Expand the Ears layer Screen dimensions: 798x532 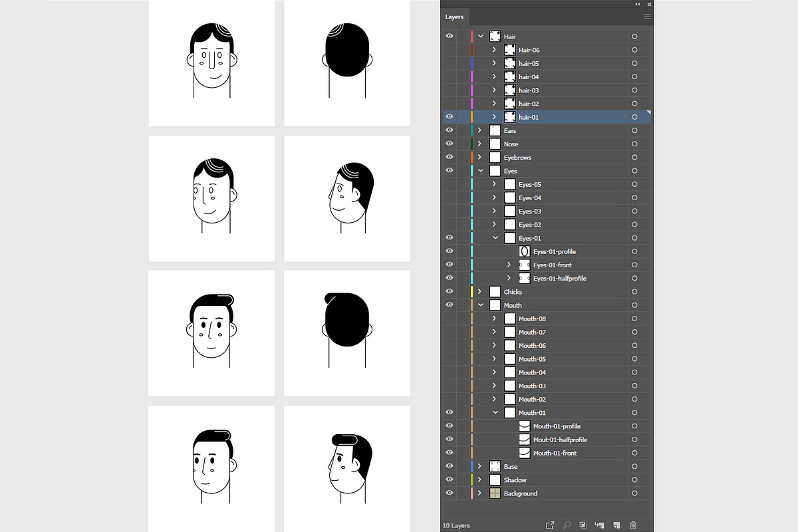[479, 130]
